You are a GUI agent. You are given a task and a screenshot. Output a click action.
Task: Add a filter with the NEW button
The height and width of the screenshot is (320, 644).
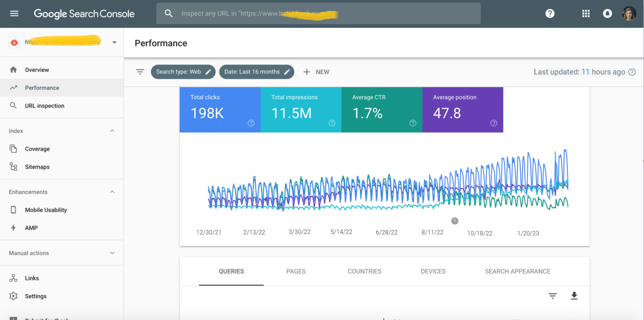click(x=316, y=71)
